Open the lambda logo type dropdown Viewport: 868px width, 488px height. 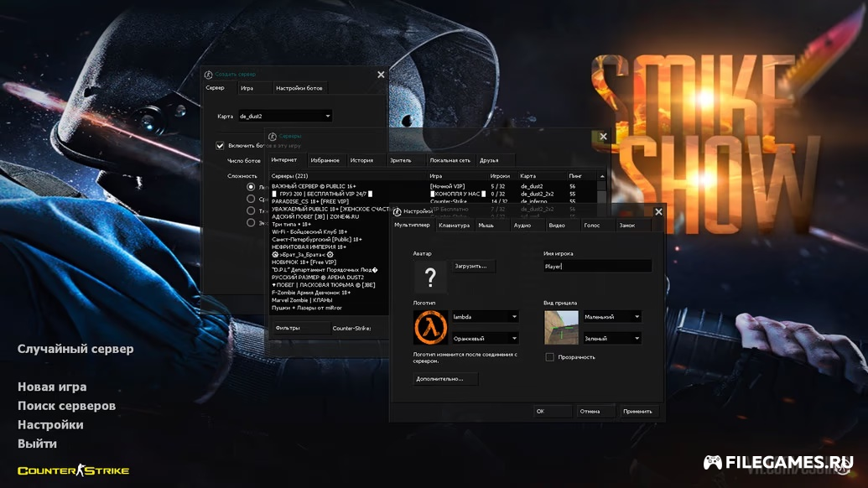pos(485,317)
